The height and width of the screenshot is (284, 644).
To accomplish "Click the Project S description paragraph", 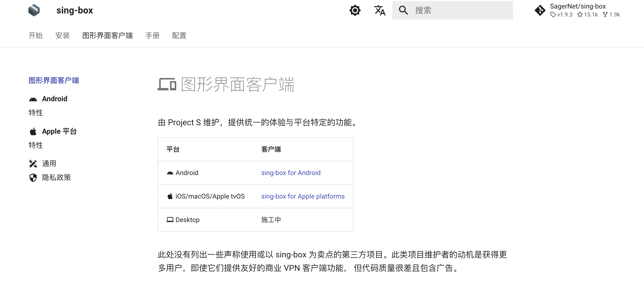I will pyautogui.click(x=258, y=122).
